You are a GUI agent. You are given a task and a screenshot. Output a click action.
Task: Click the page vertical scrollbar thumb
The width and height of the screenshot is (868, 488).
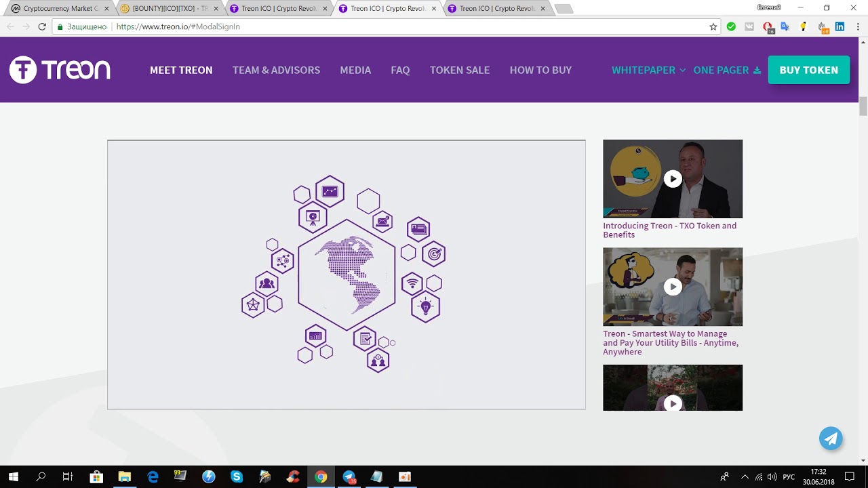click(863, 107)
